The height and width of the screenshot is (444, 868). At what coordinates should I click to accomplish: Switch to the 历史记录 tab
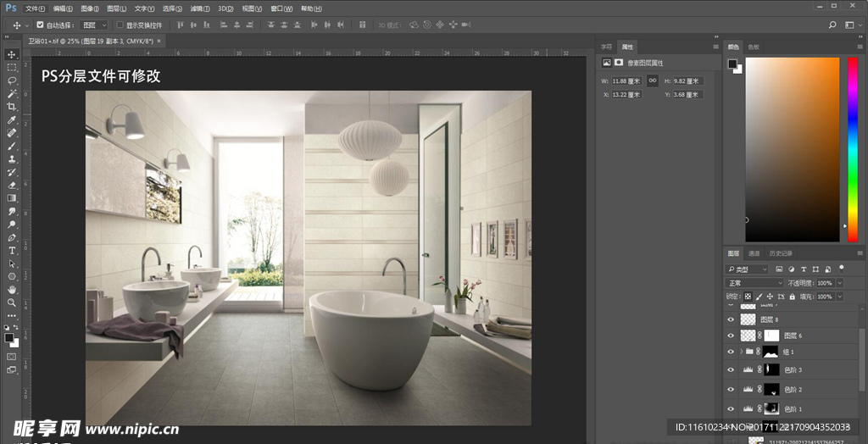(781, 253)
